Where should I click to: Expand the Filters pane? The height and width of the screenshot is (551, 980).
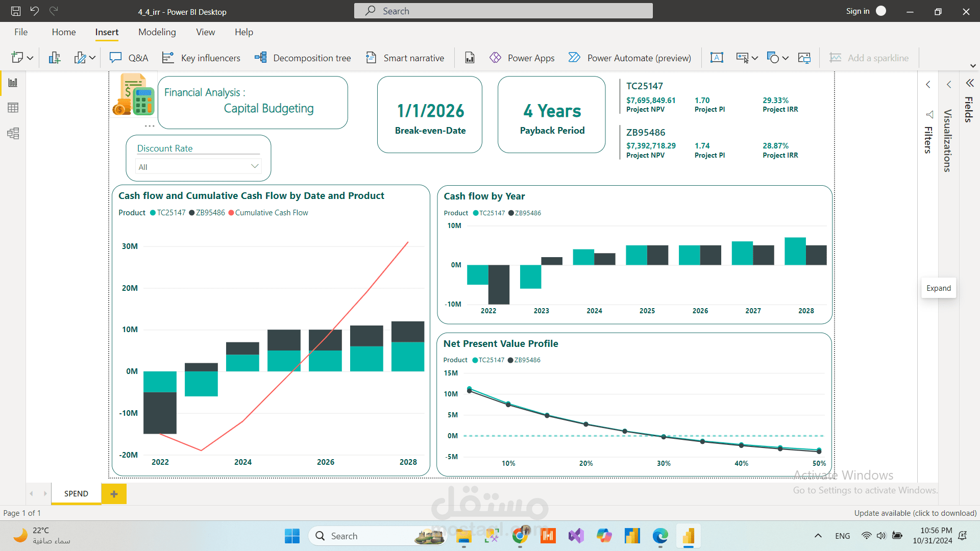[x=928, y=85]
